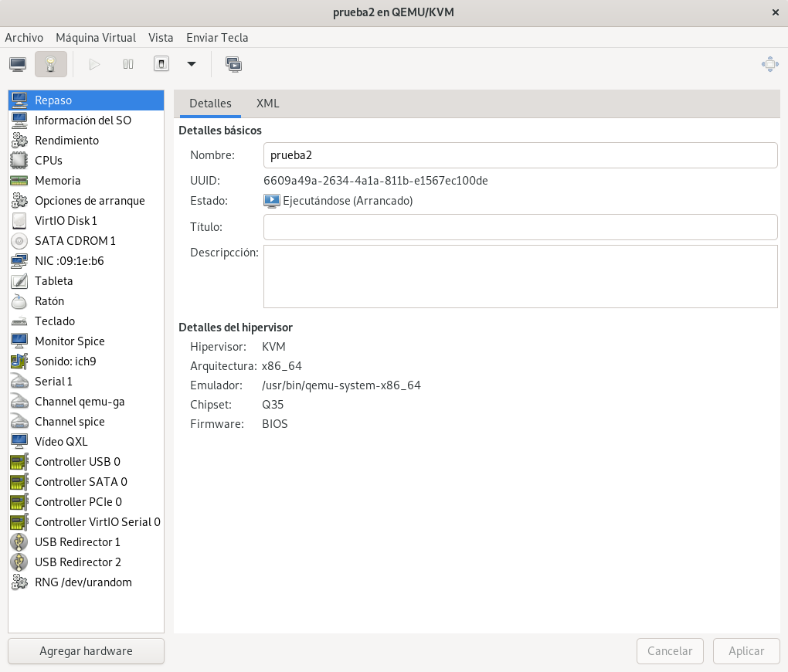Select Información del SO entry
The image size is (788, 672).
(x=86, y=120)
